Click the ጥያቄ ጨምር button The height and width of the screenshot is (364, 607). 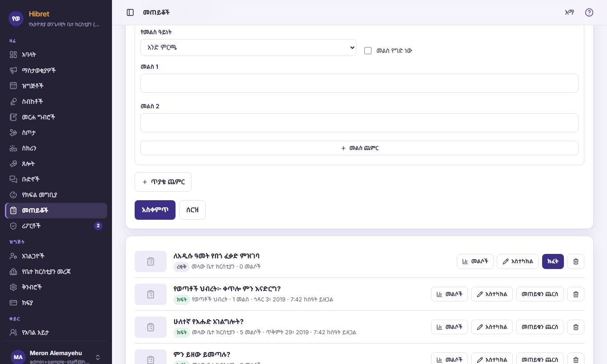163,182
